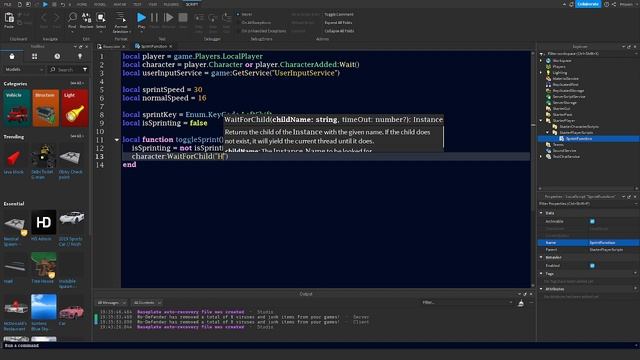Open the Toolbox recent clock tab

[x=57, y=56]
